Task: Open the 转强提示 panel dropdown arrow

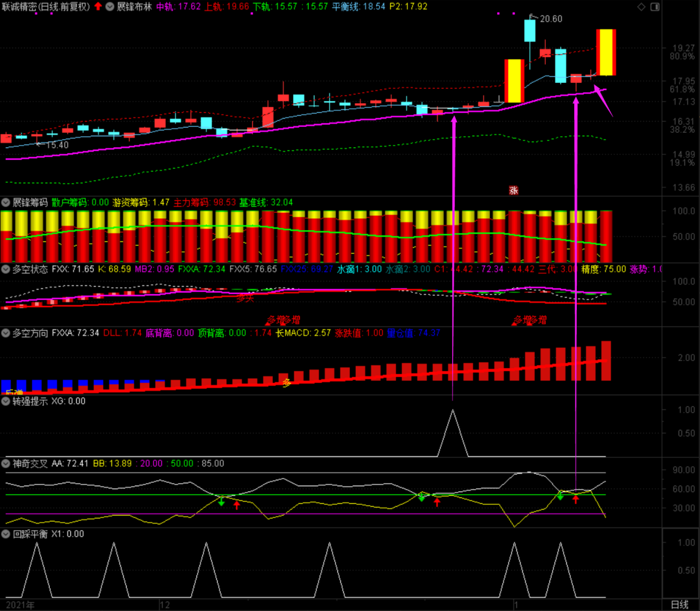Action: 5,401
